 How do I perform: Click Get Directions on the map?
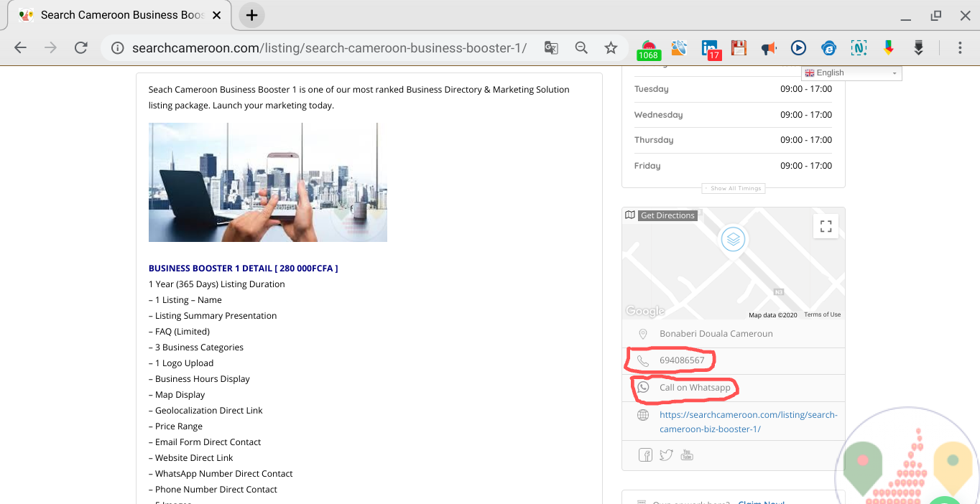click(x=667, y=215)
